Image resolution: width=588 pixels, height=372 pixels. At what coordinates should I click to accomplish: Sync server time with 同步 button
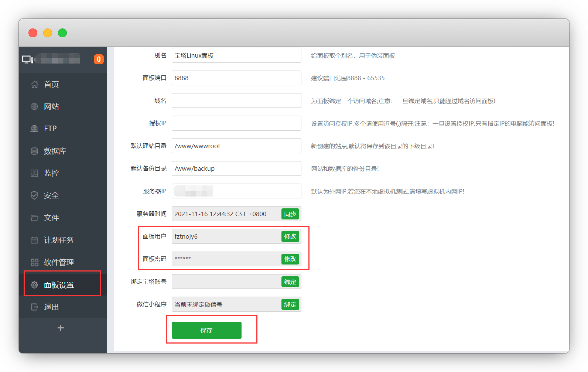coord(290,214)
